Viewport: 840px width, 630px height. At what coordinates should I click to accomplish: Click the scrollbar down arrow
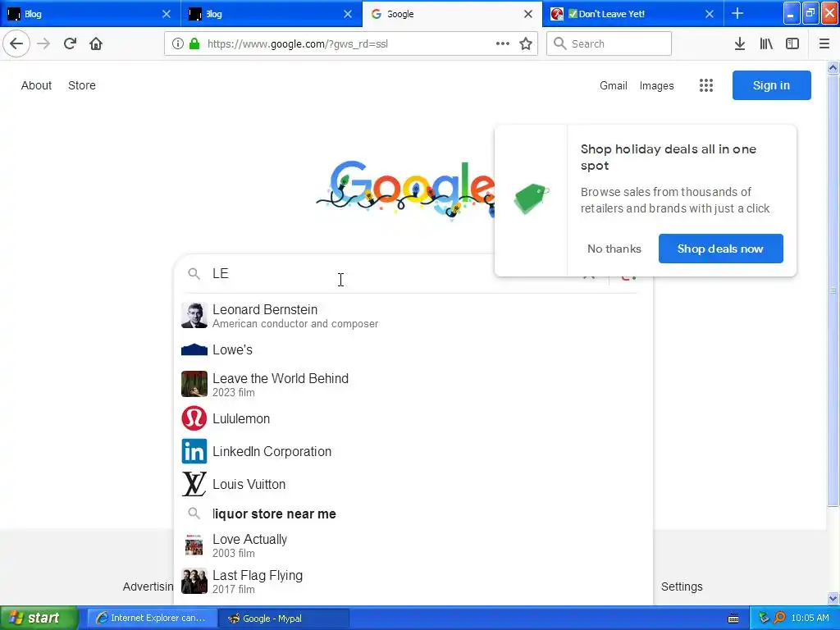click(x=833, y=598)
